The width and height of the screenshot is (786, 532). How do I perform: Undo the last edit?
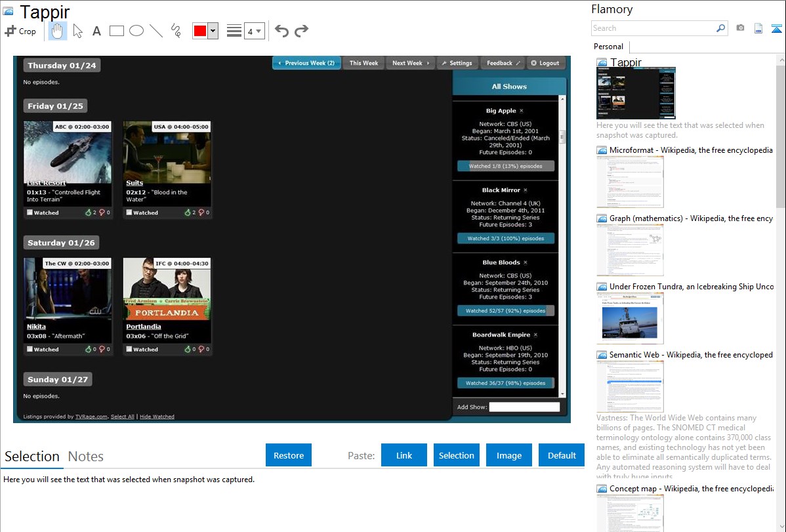pyautogui.click(x=281, y=31)
